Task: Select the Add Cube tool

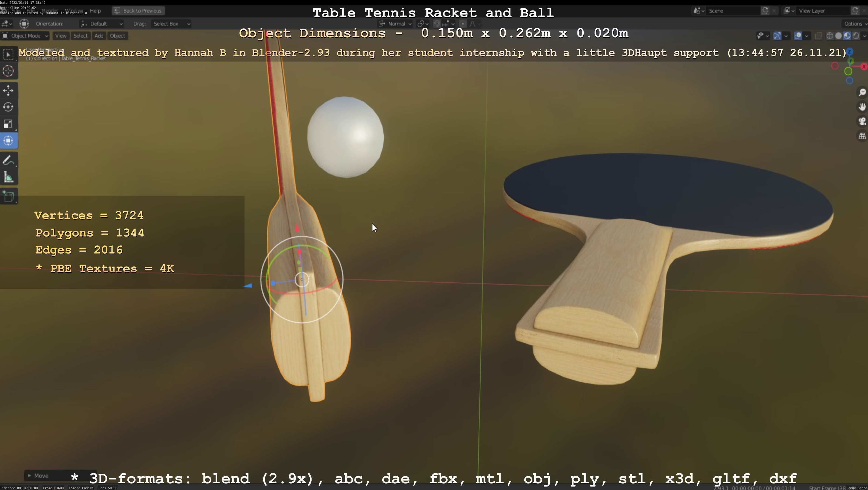Action: [x=8, y=197]
